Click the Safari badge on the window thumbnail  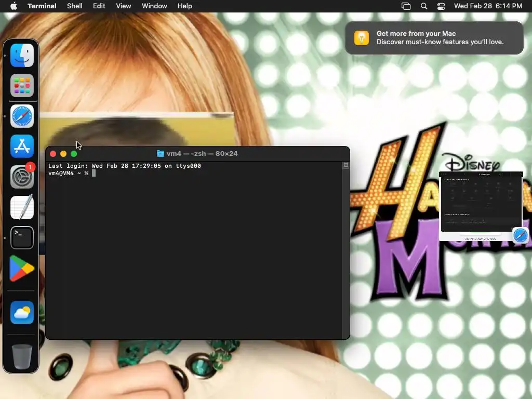520,235
